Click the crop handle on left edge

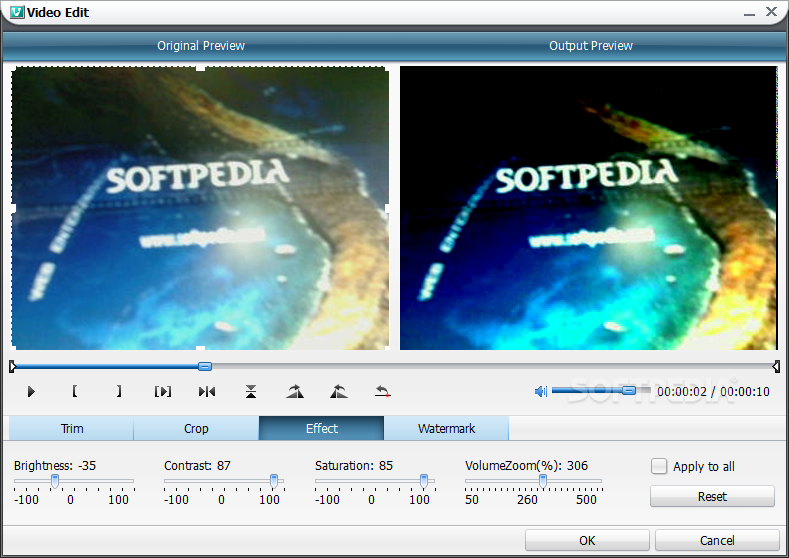[x=14, y=208]
